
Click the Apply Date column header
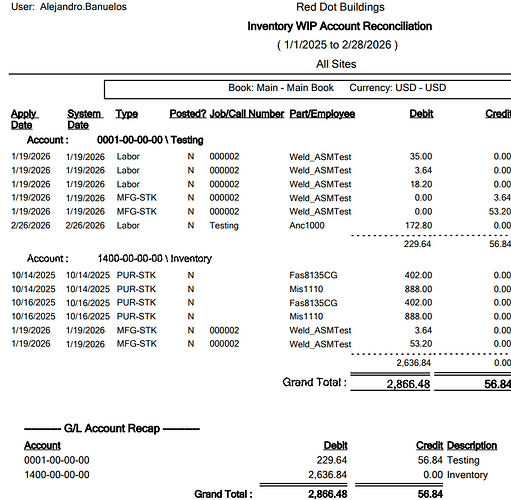[24, 119]
